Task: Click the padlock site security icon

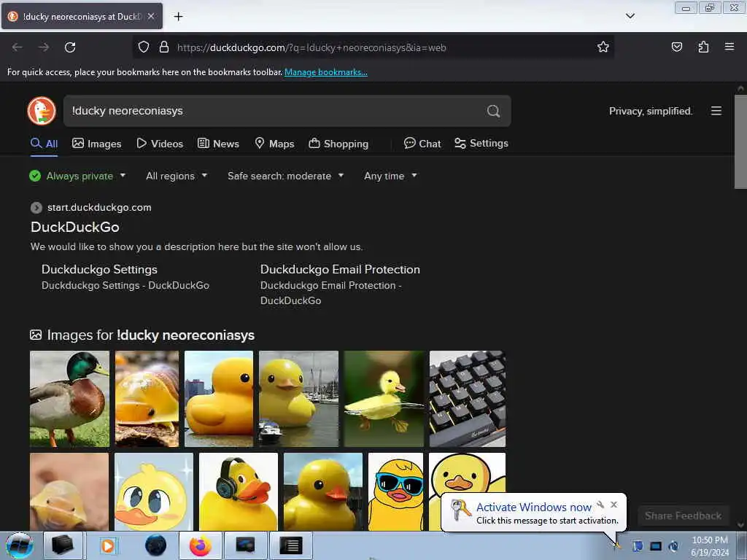Action: (164, 47)
